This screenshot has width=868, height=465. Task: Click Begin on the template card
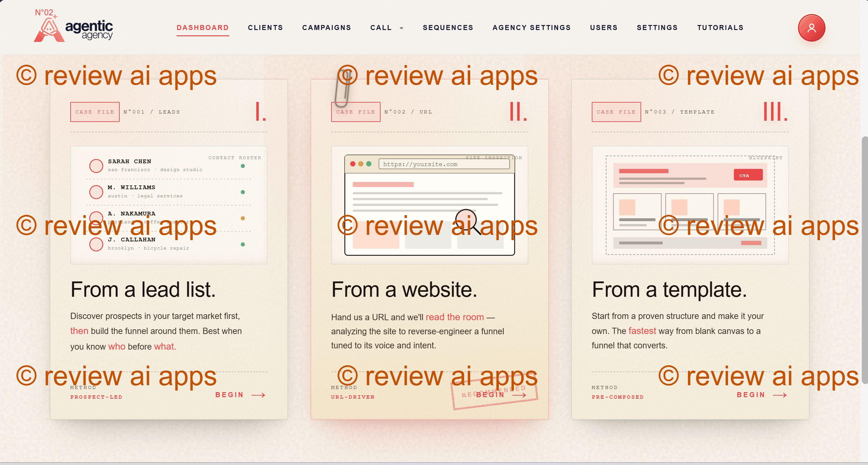coord(751,395)
